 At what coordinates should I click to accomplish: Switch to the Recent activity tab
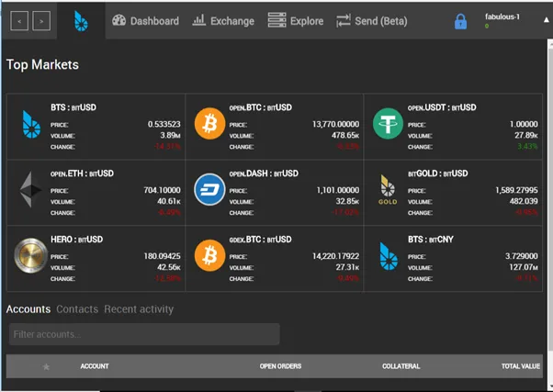click(139, 309)
